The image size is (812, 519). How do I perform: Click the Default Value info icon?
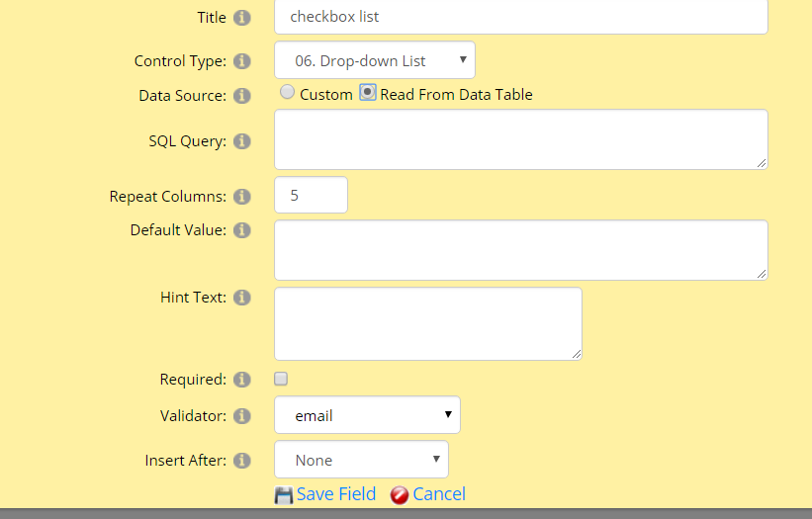pyautogui.click(x=242, y=230)
